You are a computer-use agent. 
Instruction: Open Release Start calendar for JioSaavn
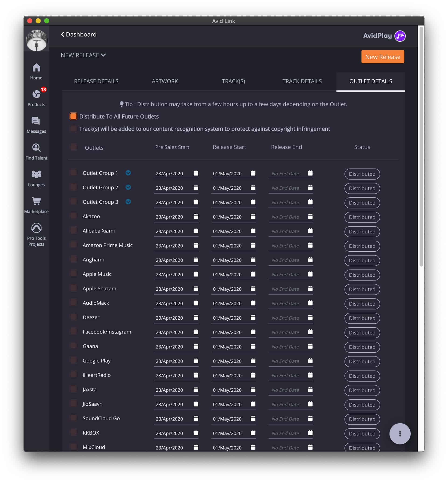253,404
